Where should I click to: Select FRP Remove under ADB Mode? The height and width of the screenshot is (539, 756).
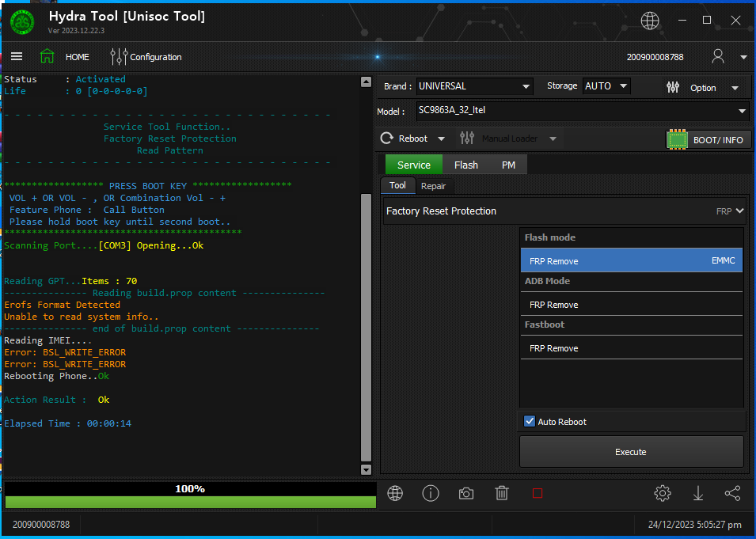click(x=631, y=305)
